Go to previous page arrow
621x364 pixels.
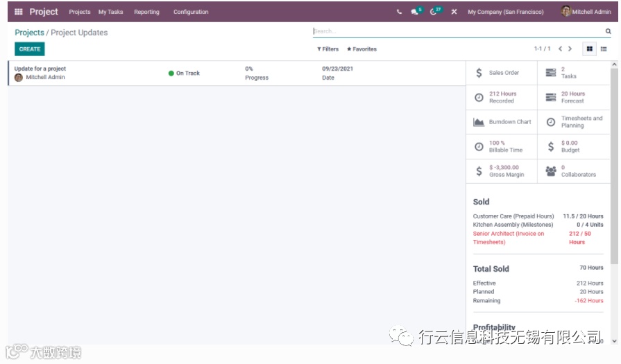pyautogui.click(x=560, y=49)
